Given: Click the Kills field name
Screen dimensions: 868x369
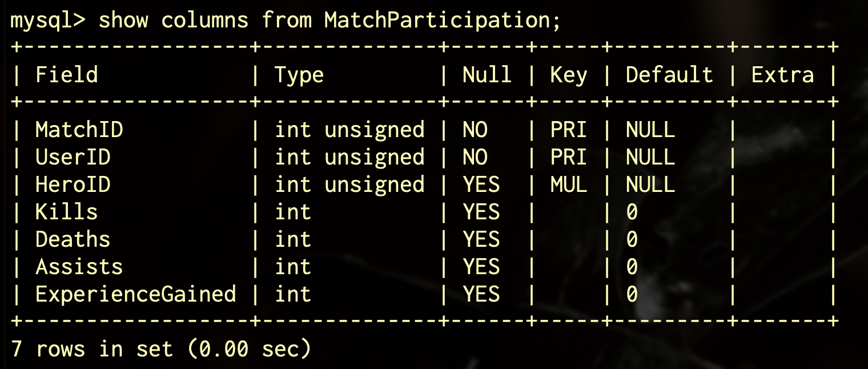Looking at the screenshot, I should [66, 212].
